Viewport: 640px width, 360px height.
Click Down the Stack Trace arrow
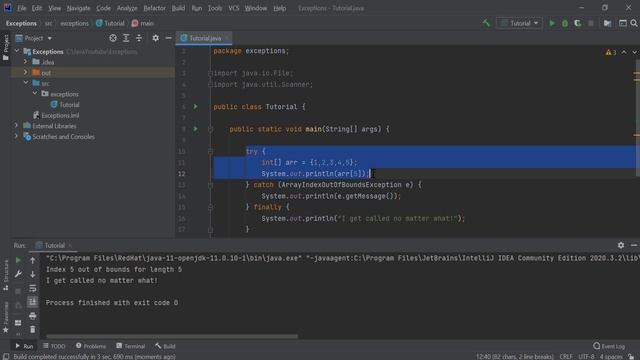tap(33, 274)
